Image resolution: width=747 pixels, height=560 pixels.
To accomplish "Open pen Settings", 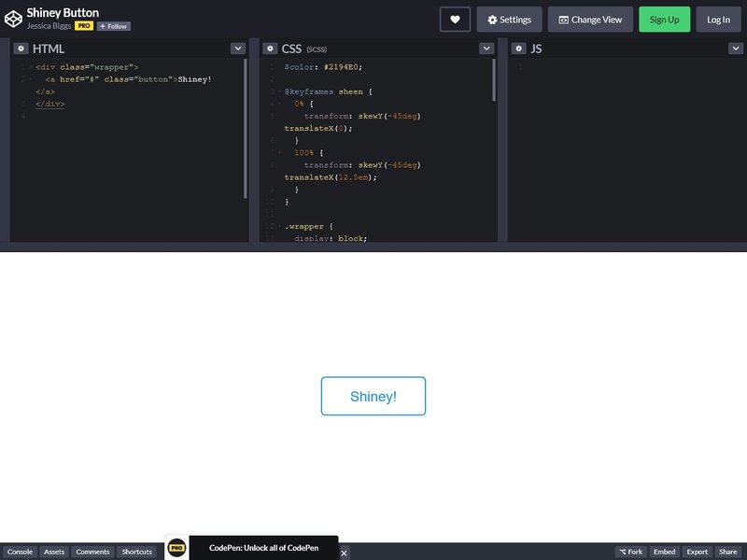I will [509, 20].
